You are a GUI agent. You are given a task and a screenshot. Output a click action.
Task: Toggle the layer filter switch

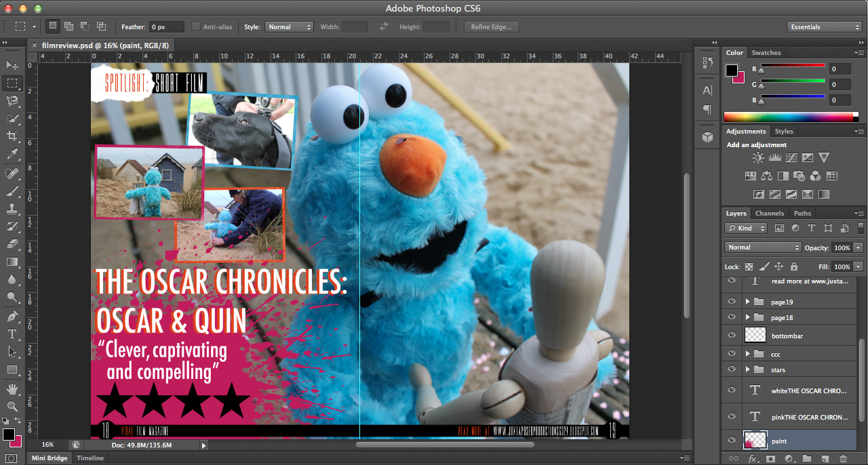pyautogui.click(x=861, y=228)
